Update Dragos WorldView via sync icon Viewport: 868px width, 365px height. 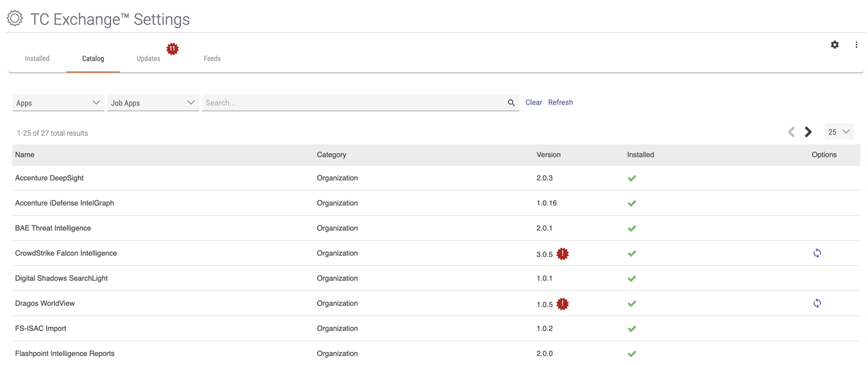click(x=817, y=303)
